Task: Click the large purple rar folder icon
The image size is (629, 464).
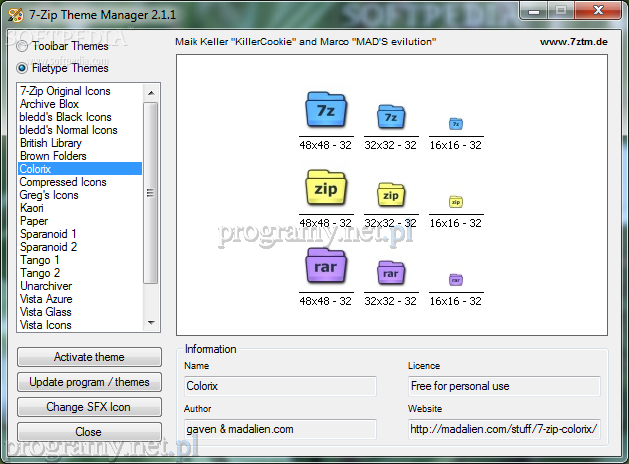Action: (x=325, y=267)
